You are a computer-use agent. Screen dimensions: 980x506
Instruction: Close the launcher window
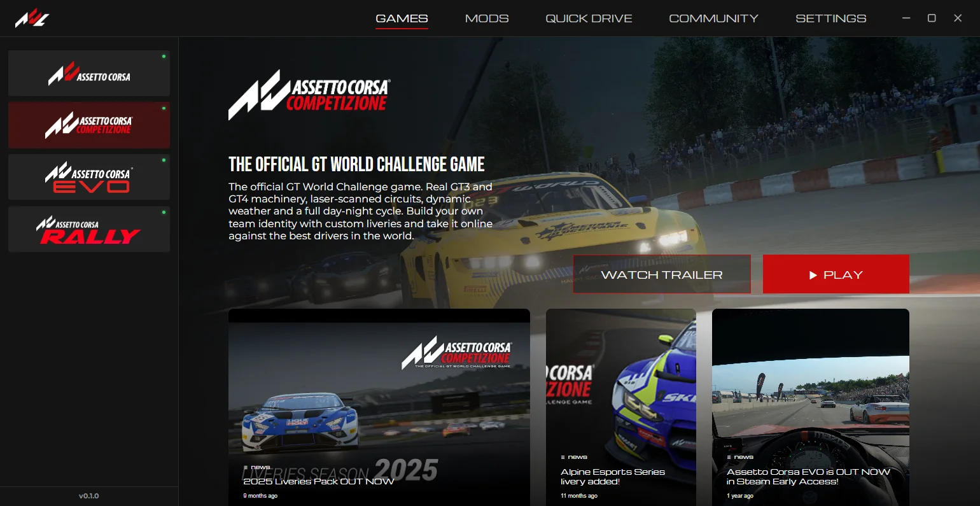(x=958, y=18)
